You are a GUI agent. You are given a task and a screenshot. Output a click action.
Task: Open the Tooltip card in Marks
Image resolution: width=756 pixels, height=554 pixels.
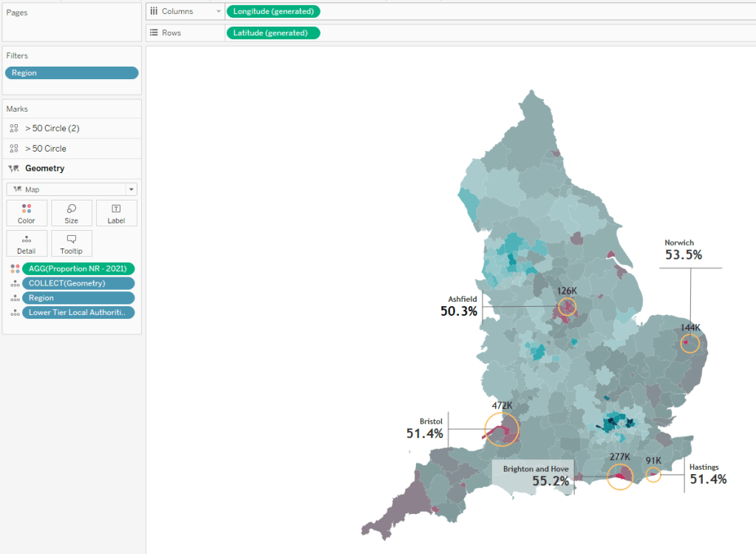click(72, 243)
